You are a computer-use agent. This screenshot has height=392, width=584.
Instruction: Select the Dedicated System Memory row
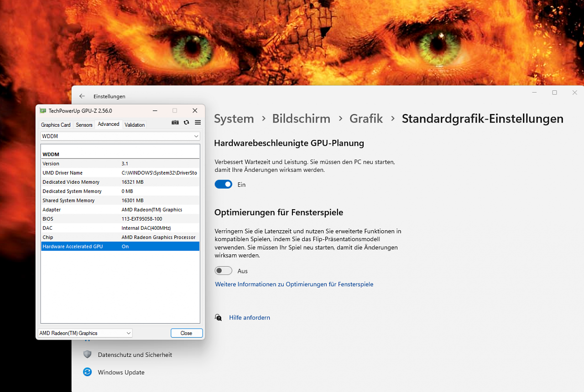point(120,191)
